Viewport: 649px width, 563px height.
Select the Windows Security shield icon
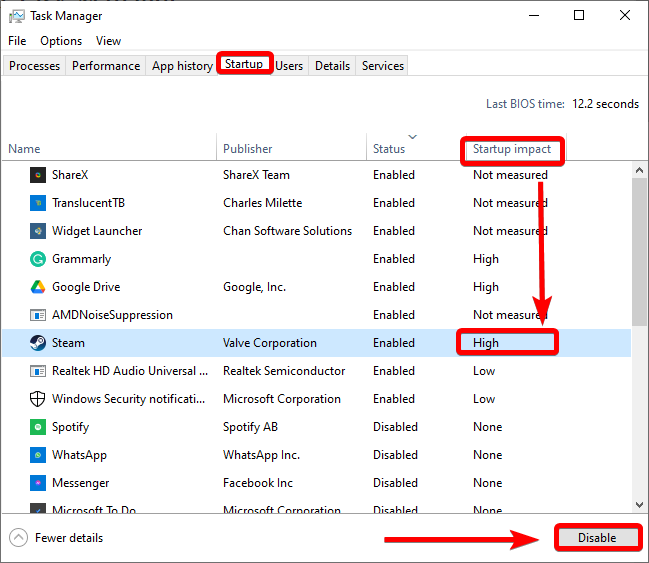37,399
